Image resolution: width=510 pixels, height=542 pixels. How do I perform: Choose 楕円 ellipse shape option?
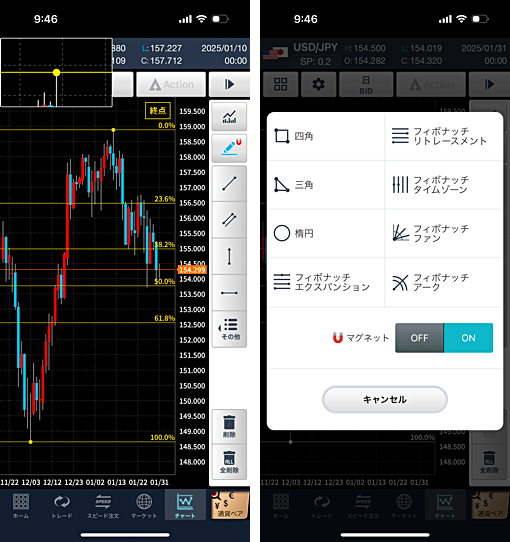[326, 233]
